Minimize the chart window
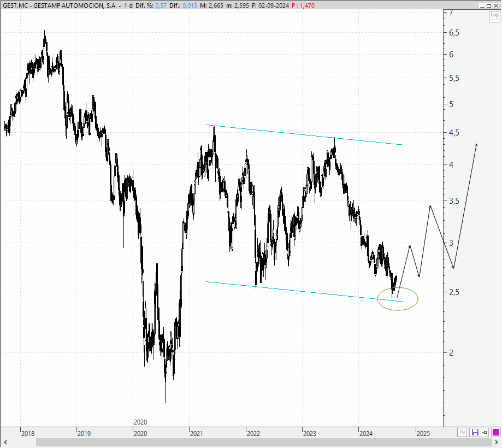The height and width of the screenshot is (448, 502). [482, 5]
